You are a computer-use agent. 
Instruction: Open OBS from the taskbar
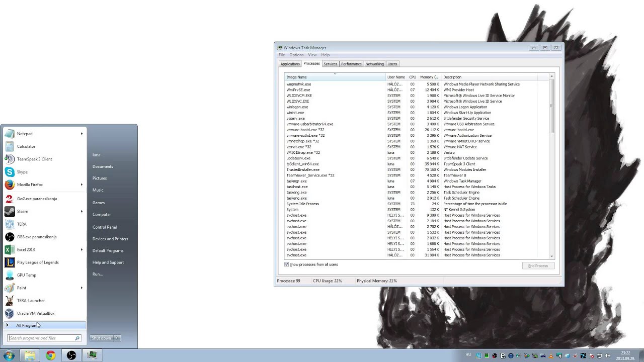tap(71, 355)
